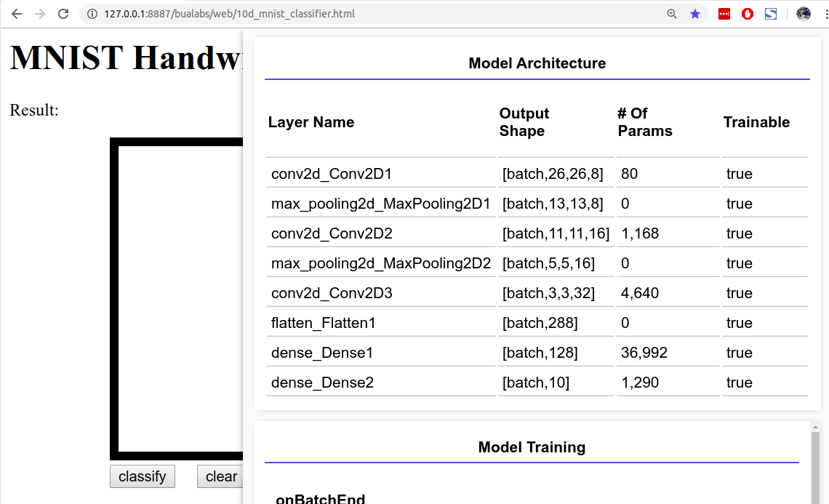This screenshot has width=829, height=504.
Task: Reload the page with the refresh icon
Action: (x=63, y=13)
